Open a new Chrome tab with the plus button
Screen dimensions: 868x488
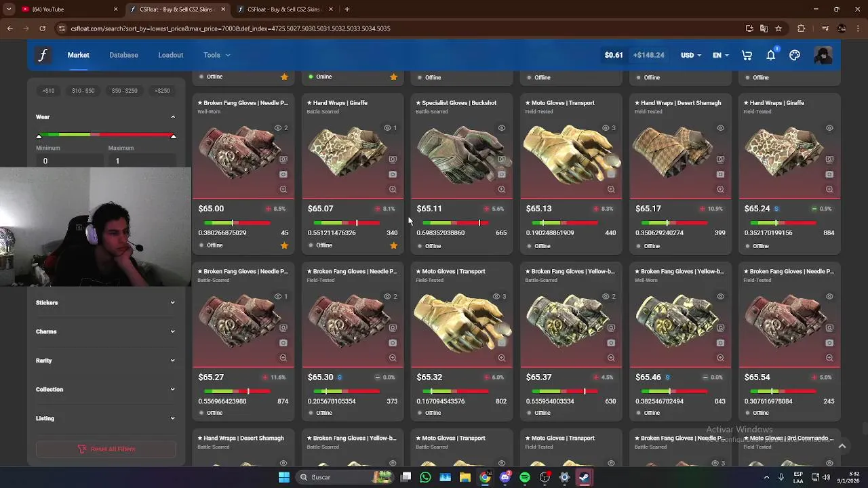click(347, 9)
